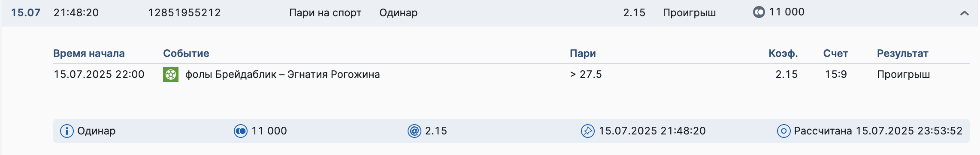Viewport: 980px width, 155px height.
Task: Click the Пари column header
Action: 583,54
